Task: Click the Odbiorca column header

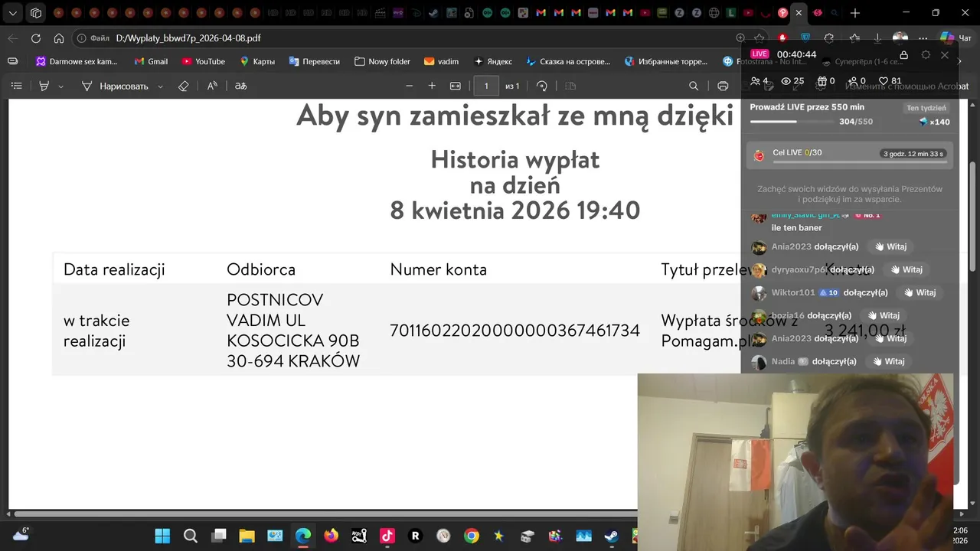Action: tap(261, 269)
